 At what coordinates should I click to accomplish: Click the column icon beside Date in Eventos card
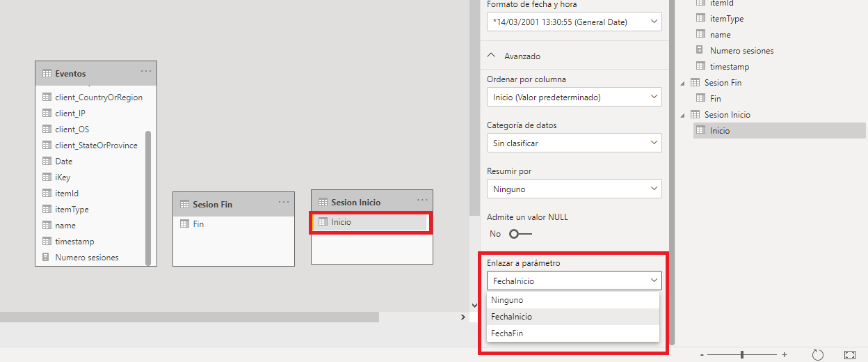(47, 162)
